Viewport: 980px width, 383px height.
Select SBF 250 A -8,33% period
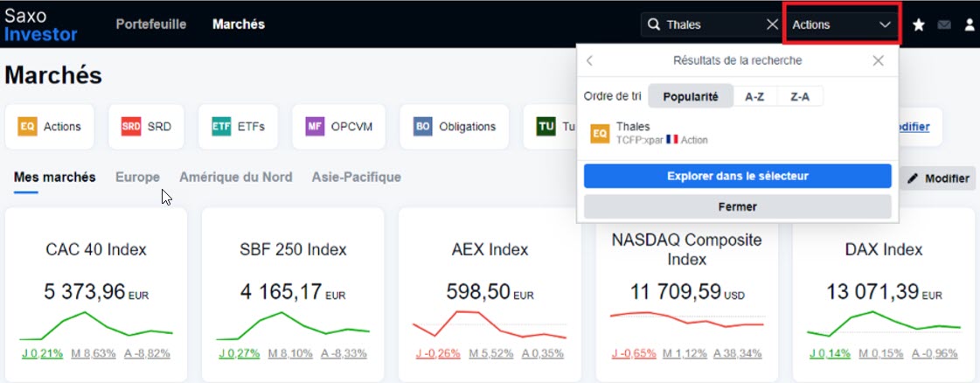344,353
